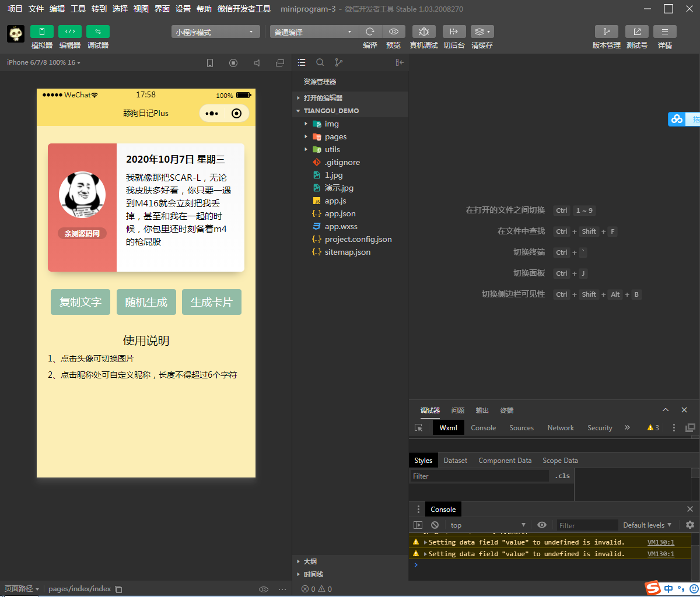Open the Default levels dropdown

tap(647, 525)
